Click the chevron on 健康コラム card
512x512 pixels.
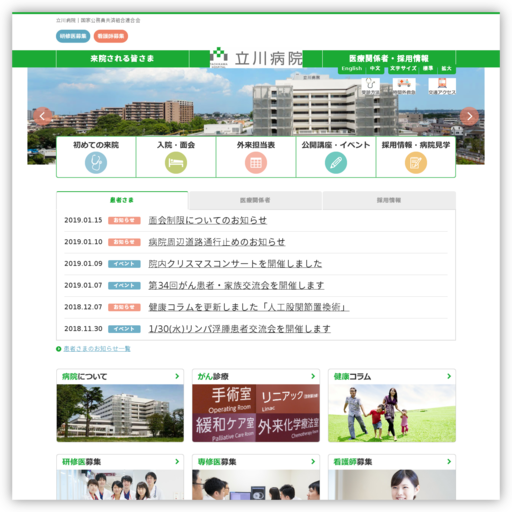pos(449,376)
